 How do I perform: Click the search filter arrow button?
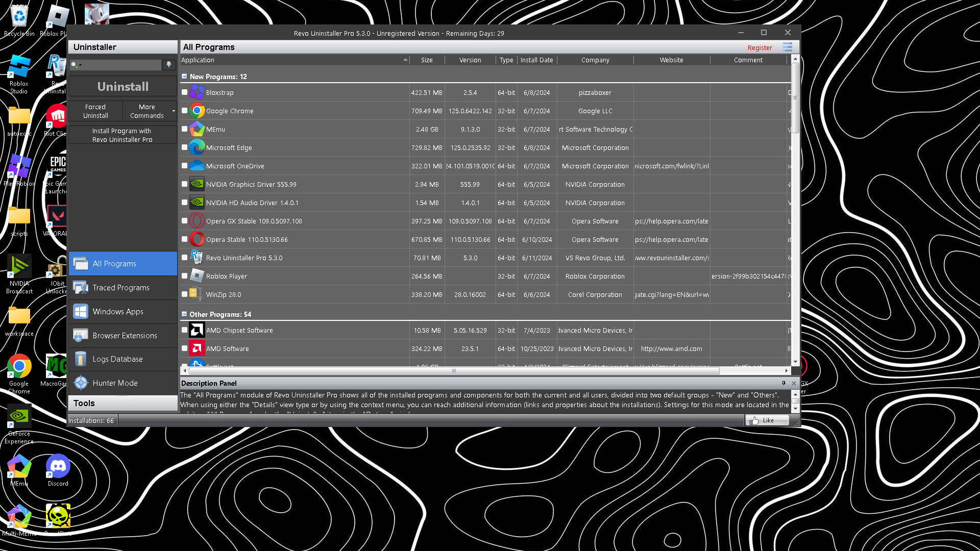tap(169, 65)
